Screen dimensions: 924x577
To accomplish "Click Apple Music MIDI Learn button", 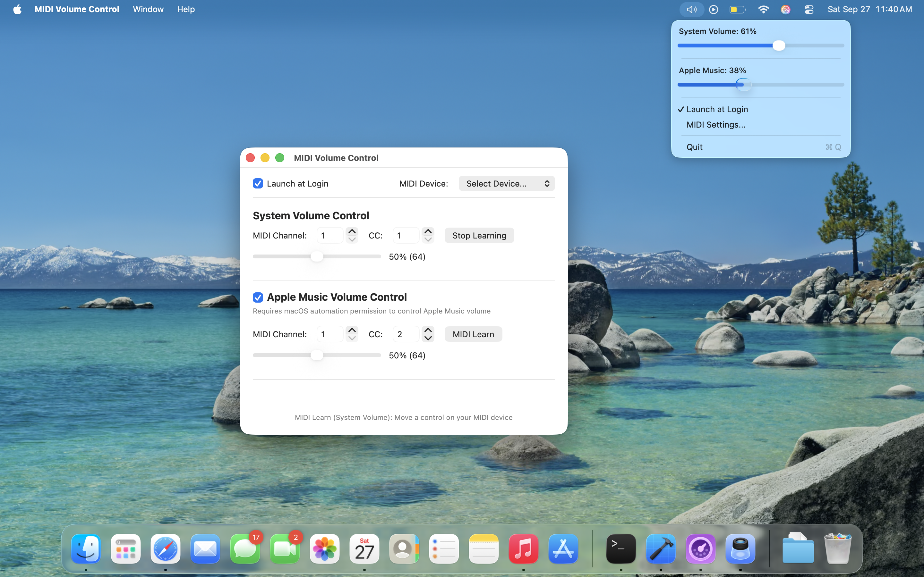I will point(473,334).
